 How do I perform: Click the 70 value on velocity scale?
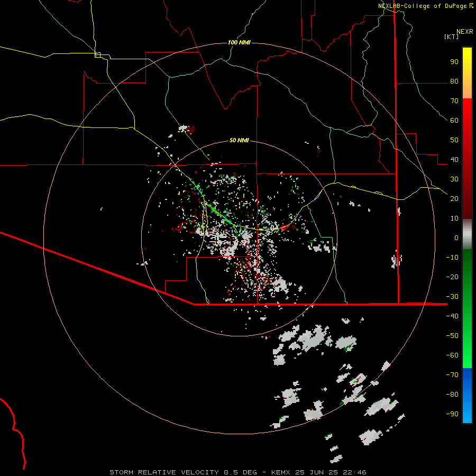[454, 101]
